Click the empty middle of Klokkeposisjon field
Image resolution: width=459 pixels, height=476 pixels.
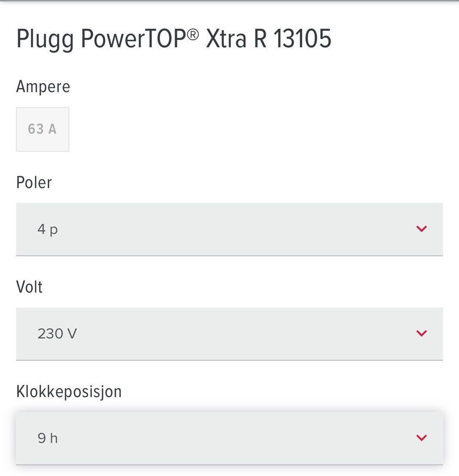tap(229, 438)
